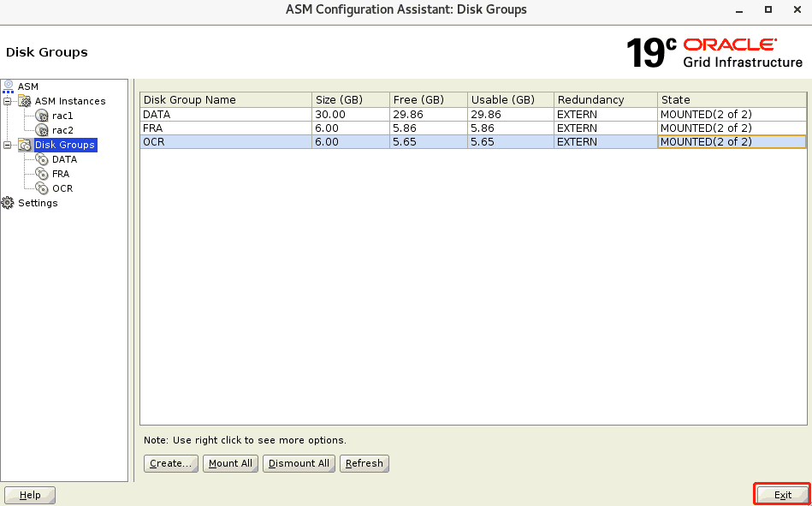The image size is (812, 506).
Task: Click the FRA disk group tree icon
Action: pyautogui.click(x=42, y=174)
